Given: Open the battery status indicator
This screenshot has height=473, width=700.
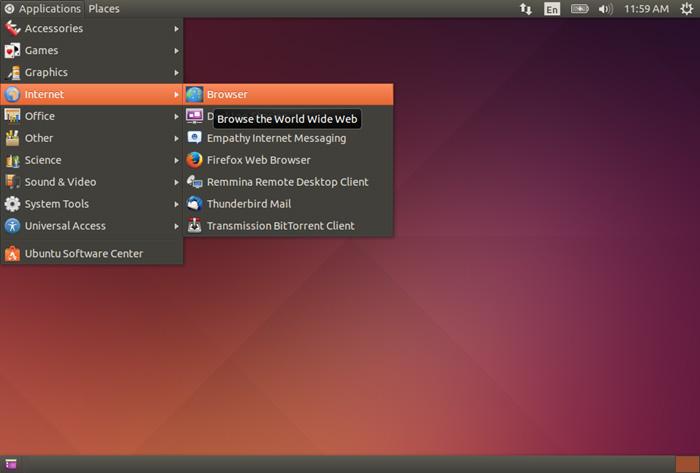Looking at the screenshot, I should [579, 9].
